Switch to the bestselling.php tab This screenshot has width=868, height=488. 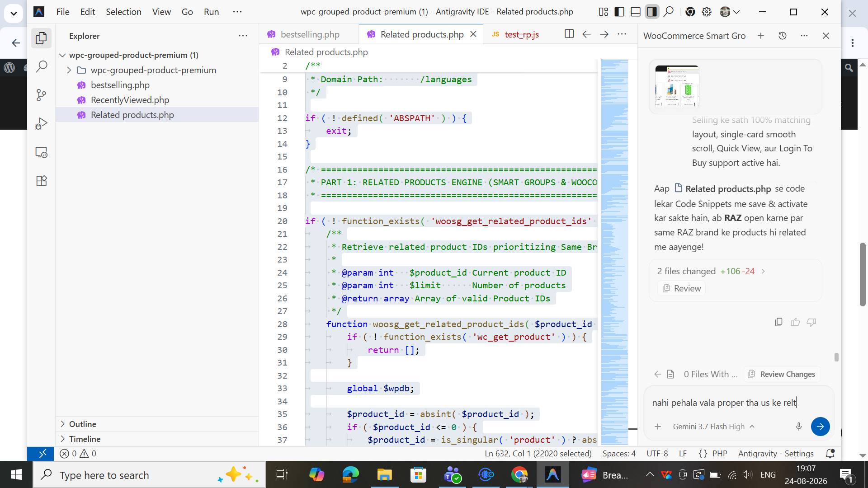[x=310, y=34]
